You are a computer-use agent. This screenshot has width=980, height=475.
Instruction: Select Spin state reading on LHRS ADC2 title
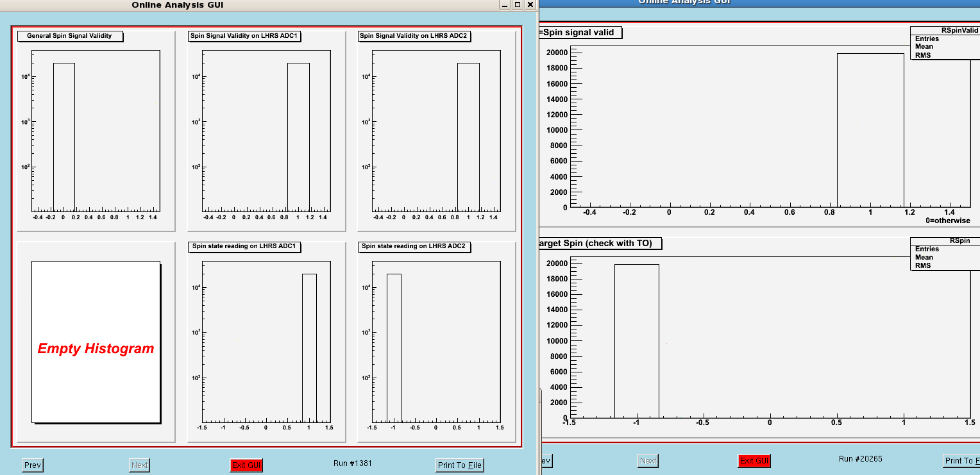(x=414, y=246)
